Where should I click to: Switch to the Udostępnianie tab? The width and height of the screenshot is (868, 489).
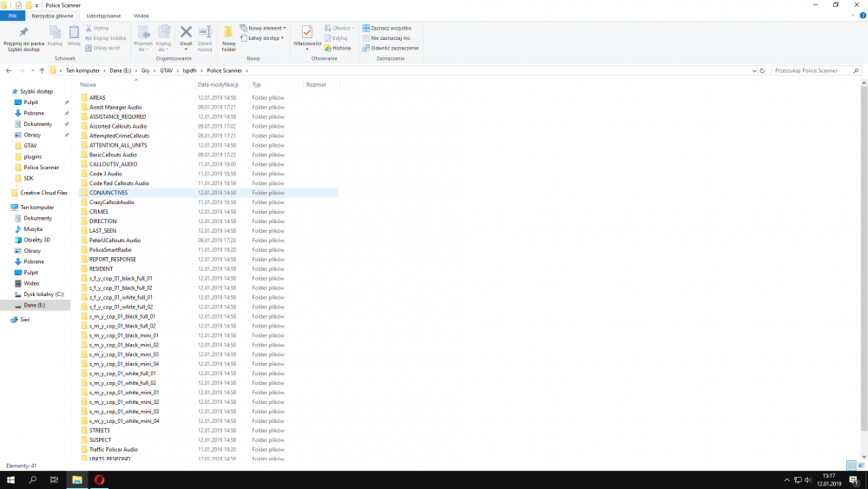coord(103,16)
